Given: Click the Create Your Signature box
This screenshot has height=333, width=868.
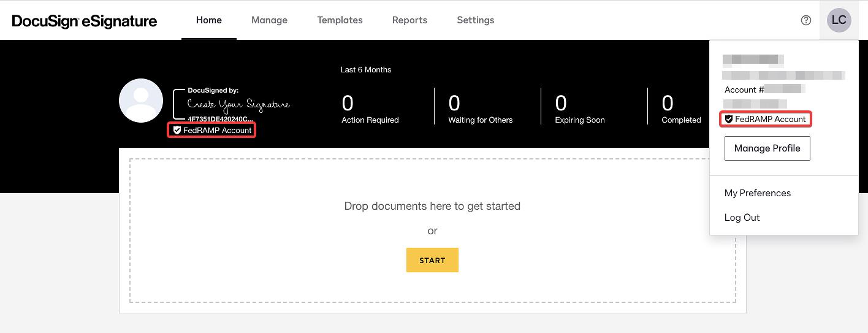Looking at the screenshot, I should coord(238,104).
